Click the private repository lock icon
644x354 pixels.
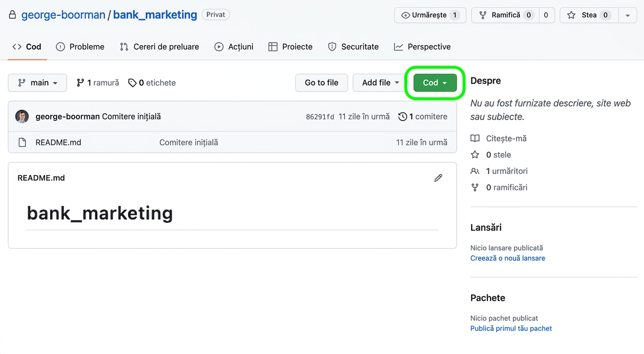12,15
